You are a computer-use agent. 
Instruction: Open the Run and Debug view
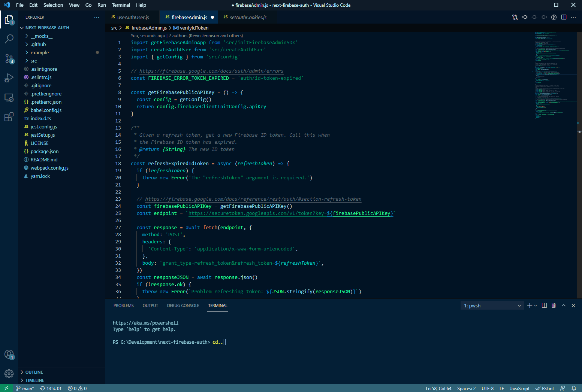click(x=9, y=78)
